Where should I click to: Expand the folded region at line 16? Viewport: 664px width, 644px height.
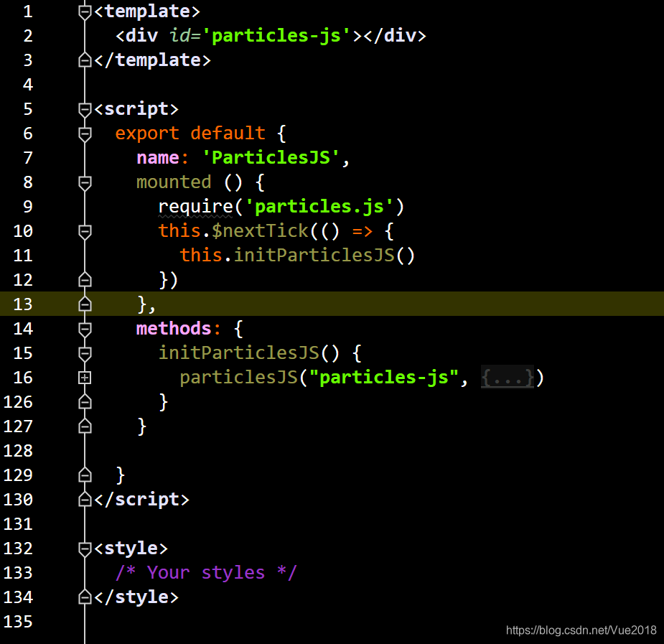(x=85, y=378)
